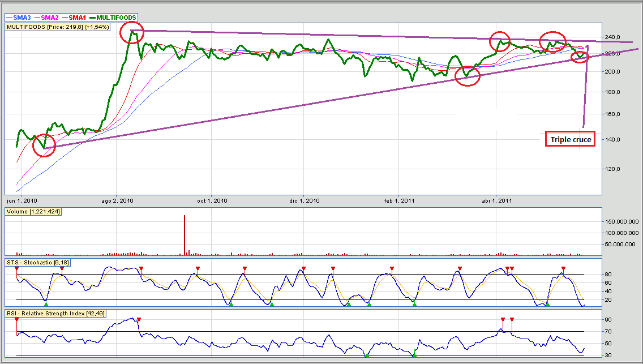Click the feb 1, 2011 date label
Screen dimensions: 643x364
tap(398, 200)
